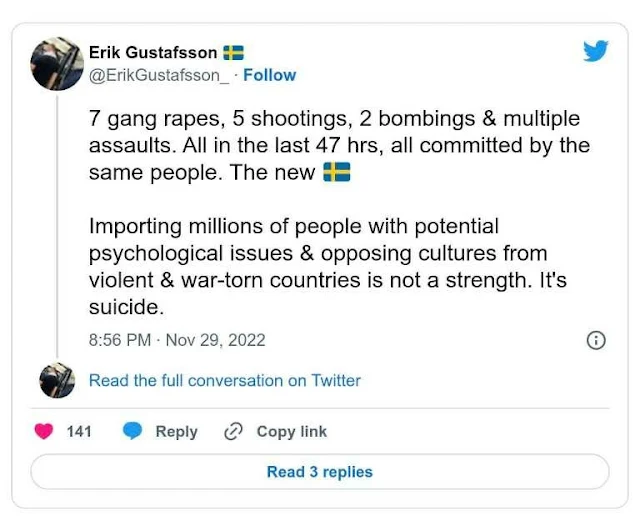Click the tweet paragraph starting with 7 gang
The image size is (640, 516).
(x=340, y=145)
